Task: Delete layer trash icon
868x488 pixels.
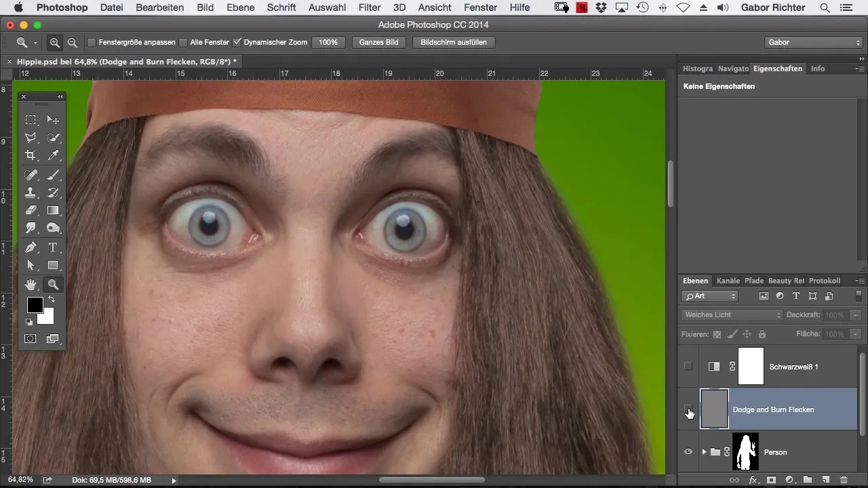Action: pyautogui.click(x=844, y=480)
